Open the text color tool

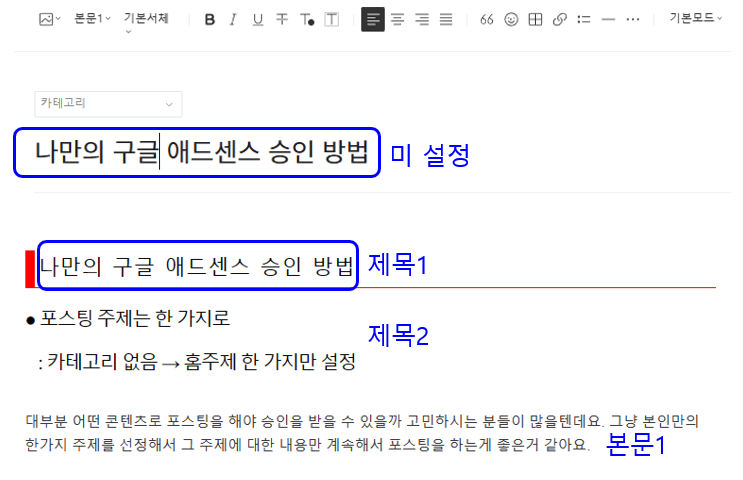(x=307, y=19)
